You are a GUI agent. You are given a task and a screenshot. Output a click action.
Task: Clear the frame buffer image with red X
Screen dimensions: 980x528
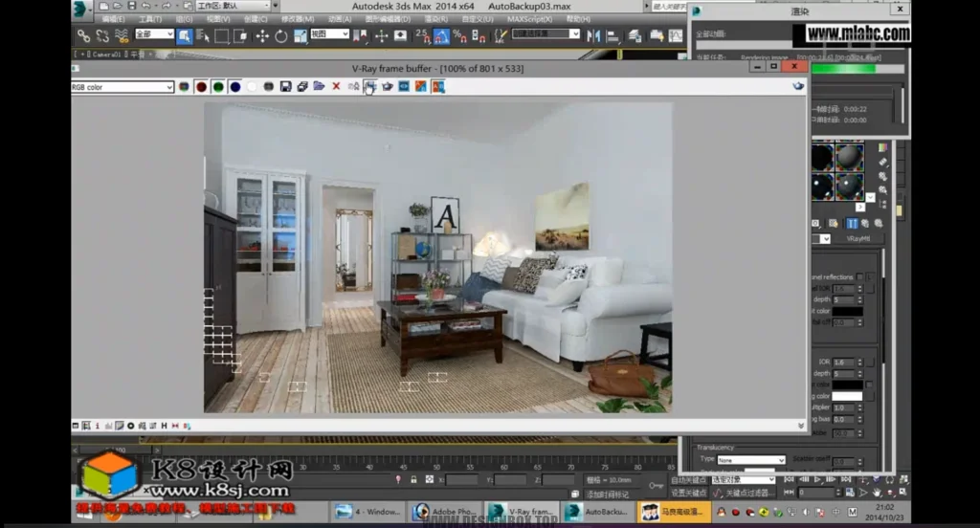(x=336, y=86)
